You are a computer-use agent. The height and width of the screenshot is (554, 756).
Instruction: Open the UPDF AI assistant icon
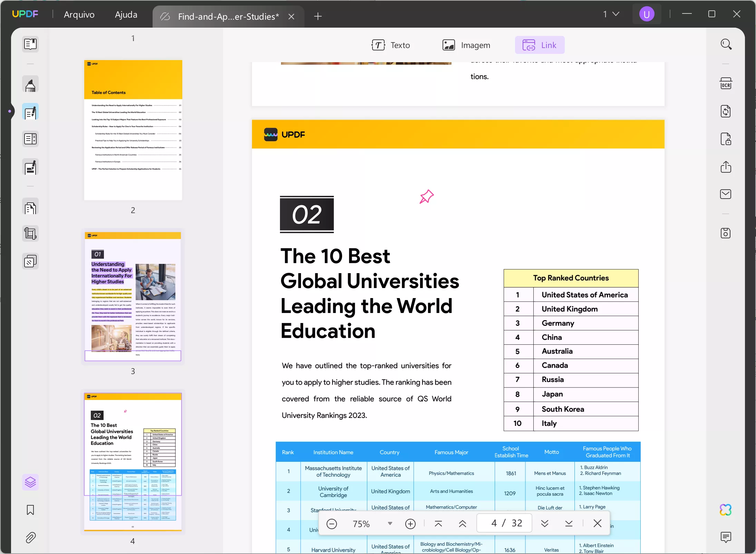(x=726, y=510)
